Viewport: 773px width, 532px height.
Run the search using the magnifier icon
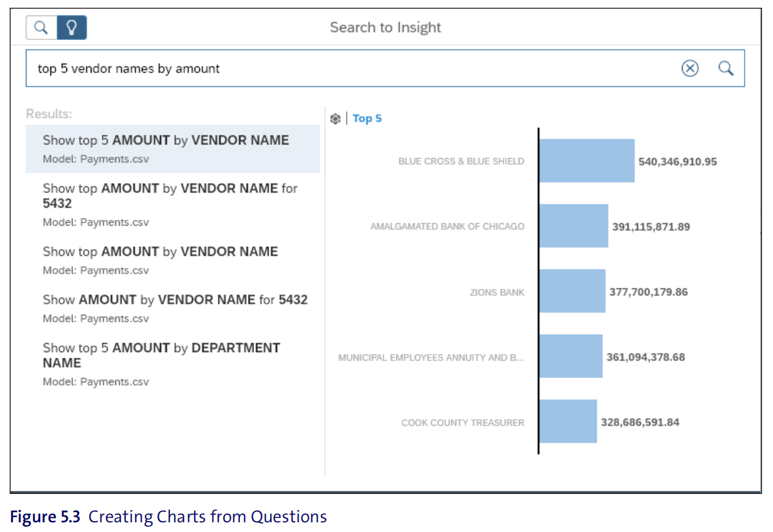point(726,68)
